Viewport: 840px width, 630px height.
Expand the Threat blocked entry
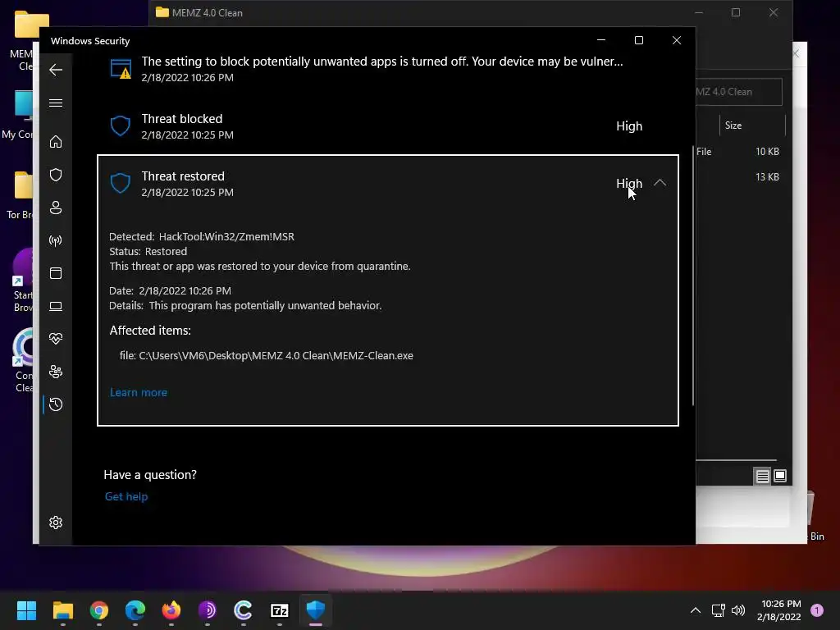pos(388,126)
